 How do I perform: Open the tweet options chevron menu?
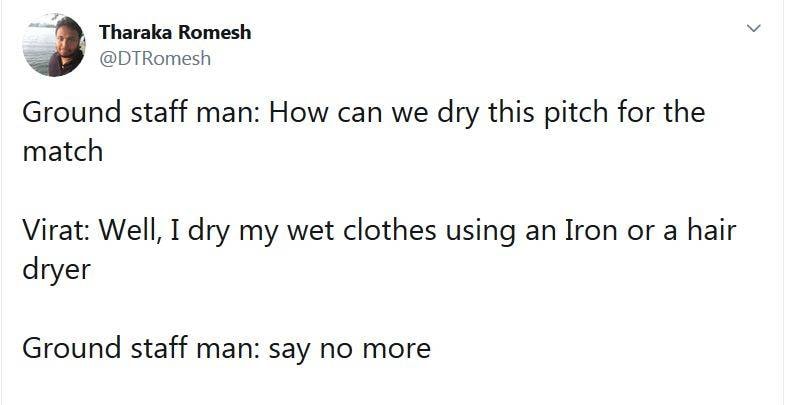(757, 31)
